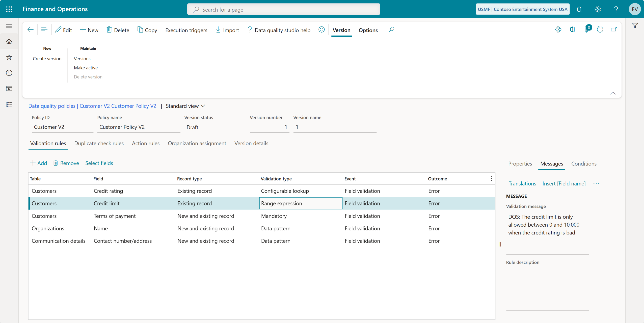Open the filter funnel pane
Screen dimensions: 644x323
point(635,25)
